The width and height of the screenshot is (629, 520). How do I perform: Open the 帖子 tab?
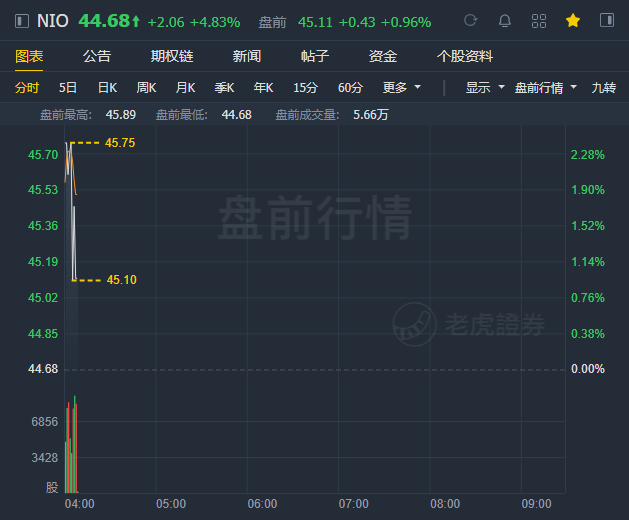click(x=315, y=56)
